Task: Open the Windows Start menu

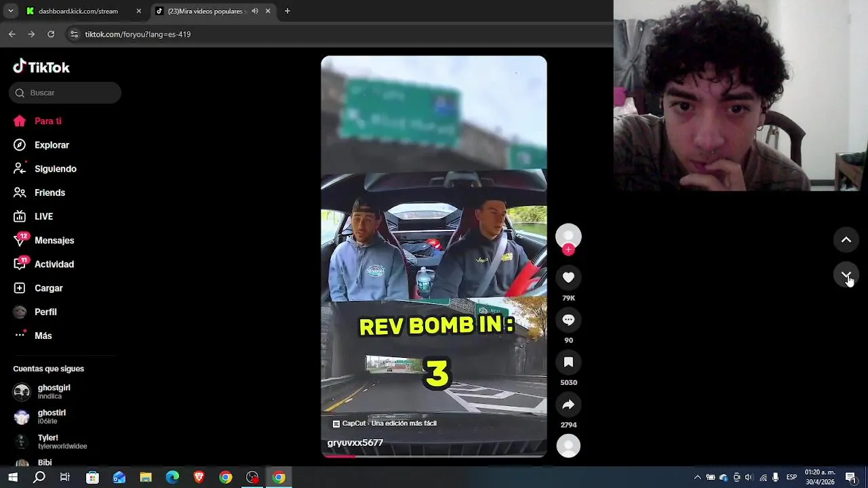Action: coord(13,477)
